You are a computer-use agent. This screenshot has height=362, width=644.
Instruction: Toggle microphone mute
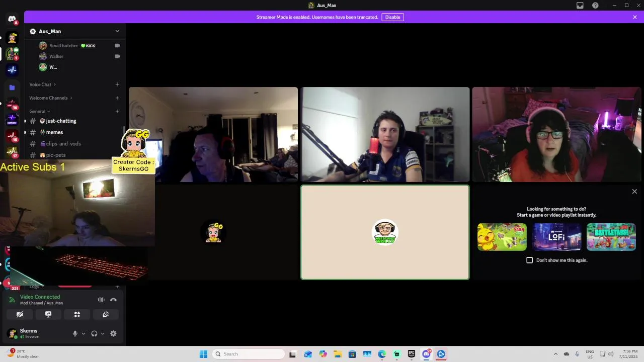tap(75, 333)
